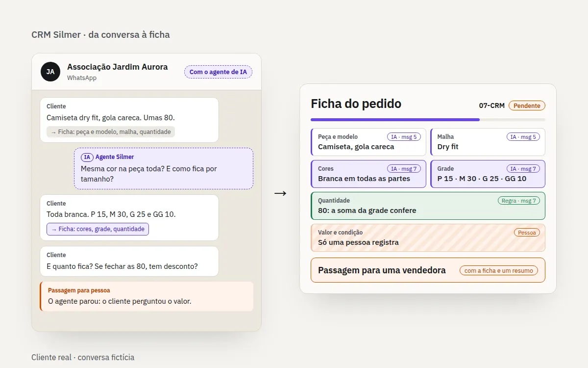588x368 pixels.
Task: Click the 'Com o agente de IA' status pill
Action: (218, 72)
